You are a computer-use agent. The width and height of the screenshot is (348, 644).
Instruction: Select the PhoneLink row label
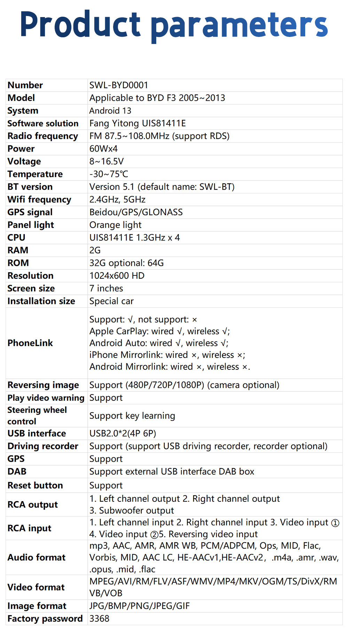[x=30, y=343]
